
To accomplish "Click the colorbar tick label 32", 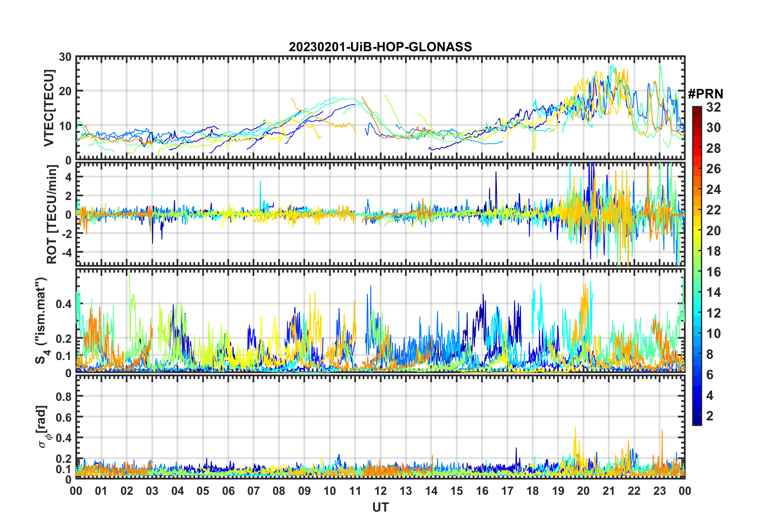I will pos(713,107).
